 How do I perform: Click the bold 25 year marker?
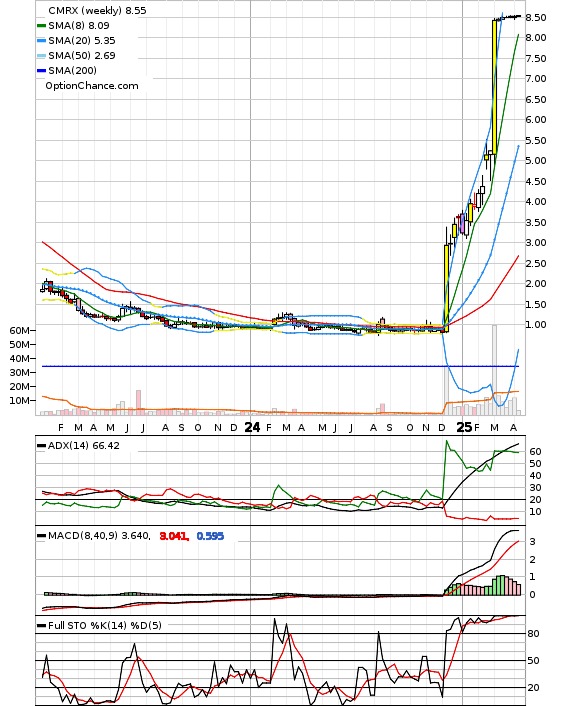point(464,427)
